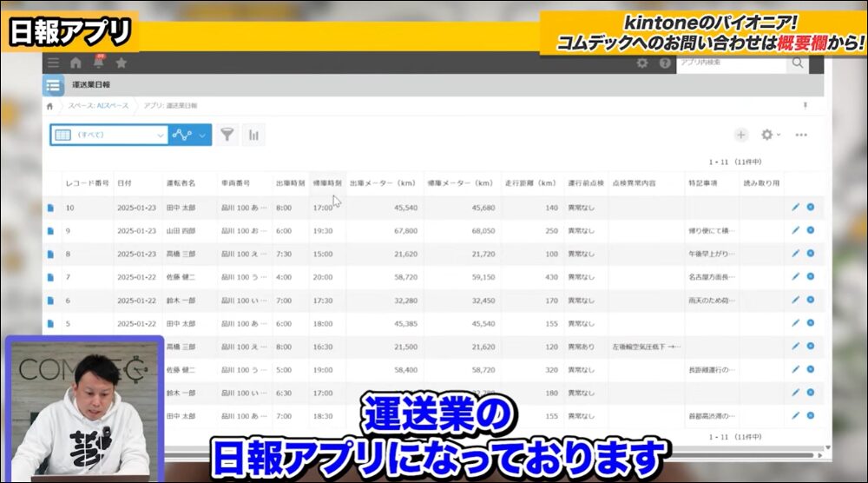Go to the kintone home icon
The width and height of the screenshot is (868, 483).
click(x=76, y=63)
